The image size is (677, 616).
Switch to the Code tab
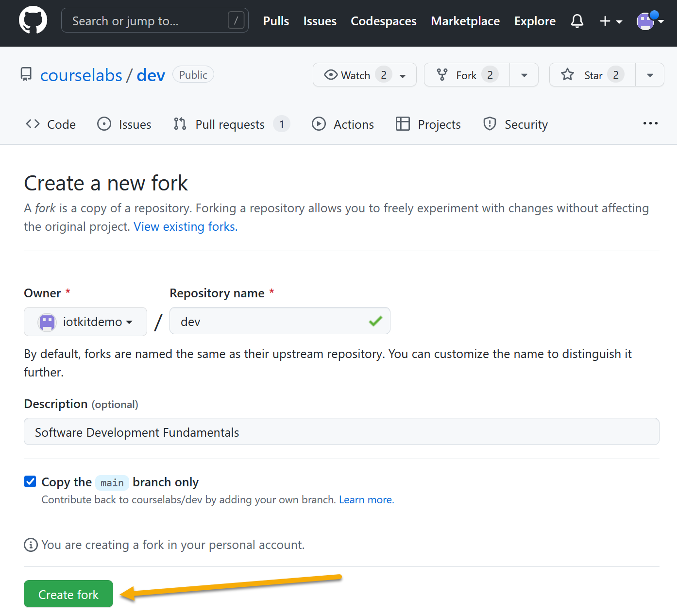tap(51, 124)
